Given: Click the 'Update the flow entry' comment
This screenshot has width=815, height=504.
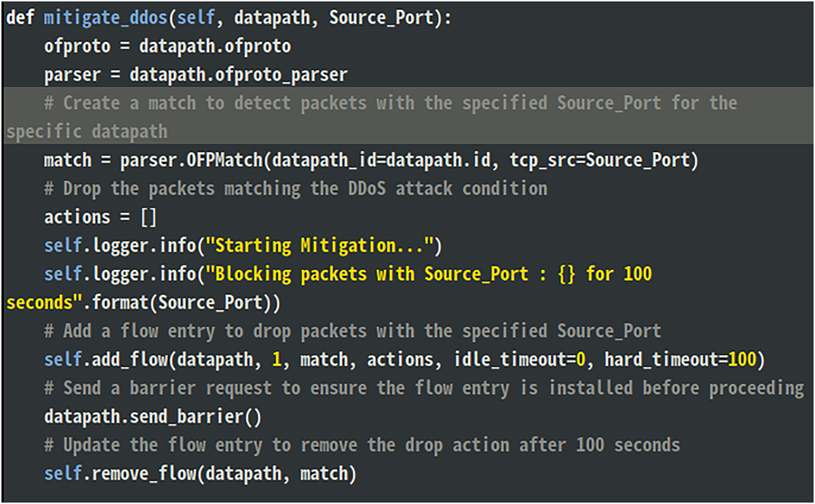Looking at the screenshot, I should 362,445.
